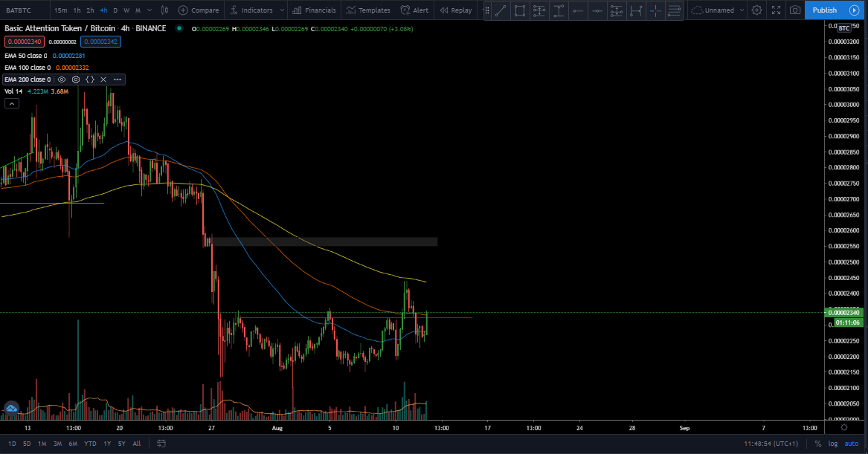Select the Horizontal Ray tool
The image size is (868, 454).
point(578,10)
